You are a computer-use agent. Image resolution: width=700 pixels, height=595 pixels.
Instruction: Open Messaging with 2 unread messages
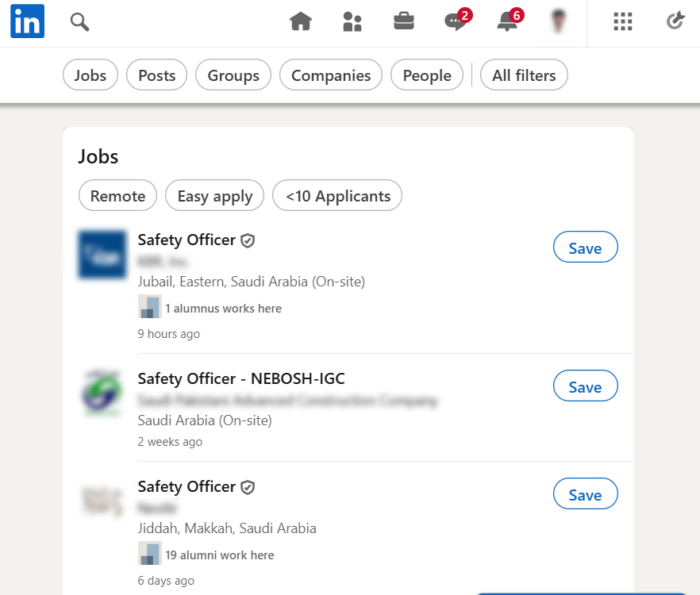click(x=456, y=22)
